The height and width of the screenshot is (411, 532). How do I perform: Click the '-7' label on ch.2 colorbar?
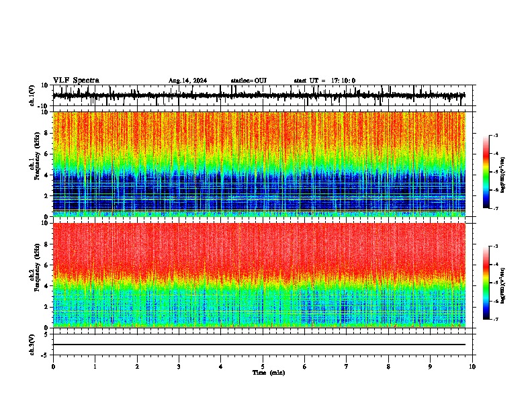point(495,319)
